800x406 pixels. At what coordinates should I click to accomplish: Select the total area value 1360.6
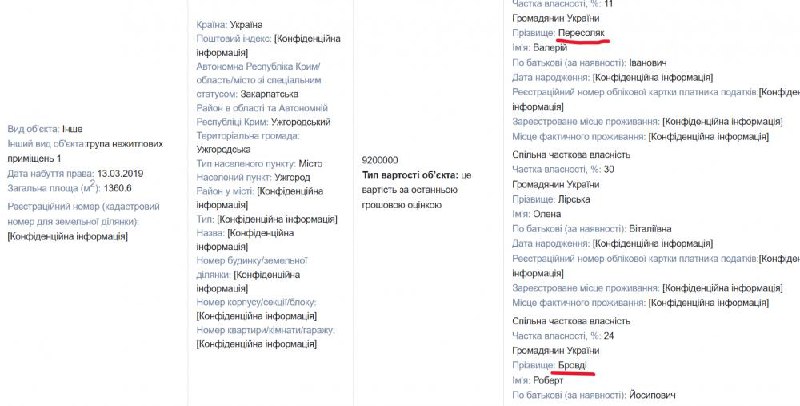(x=117, y=188)
